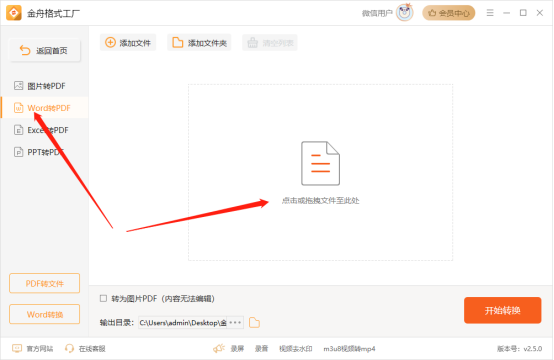Open the 会员中心 member center

(x=449, y=13)
